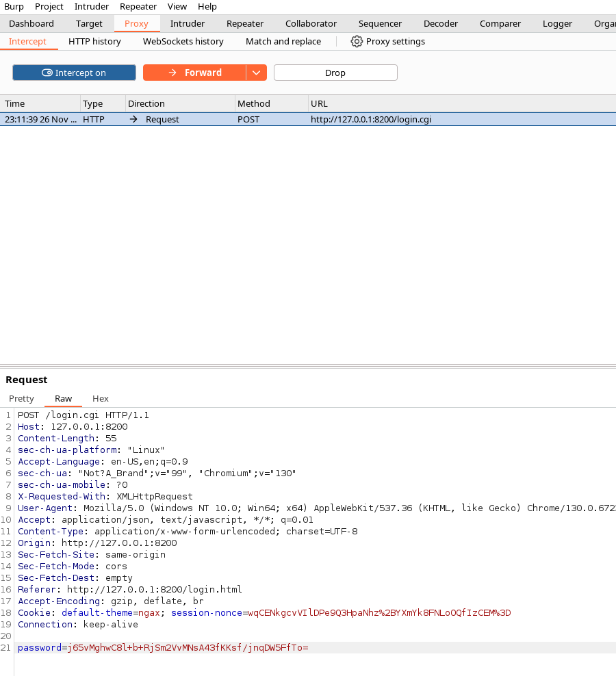Sort by the Method column header
The image size is (616, 676).
(x=271, y=103)
